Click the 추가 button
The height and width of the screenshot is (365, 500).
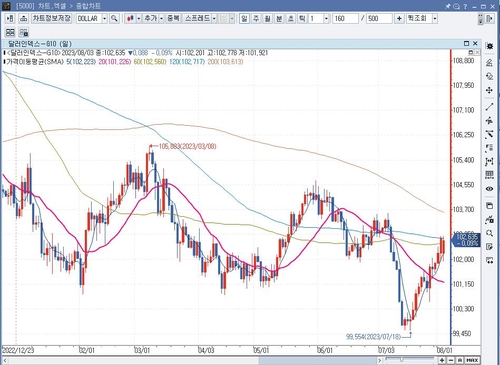pyautogui.click(x=150, y=18)
